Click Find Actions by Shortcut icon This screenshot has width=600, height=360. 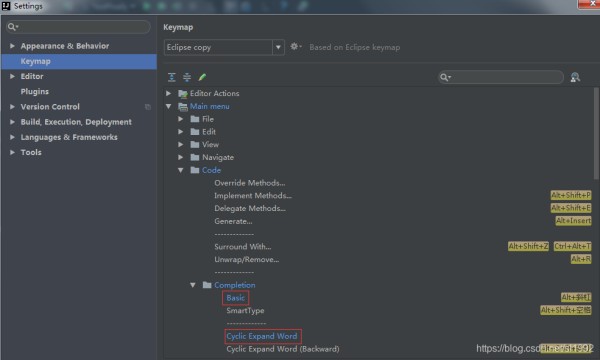[575, 77]
